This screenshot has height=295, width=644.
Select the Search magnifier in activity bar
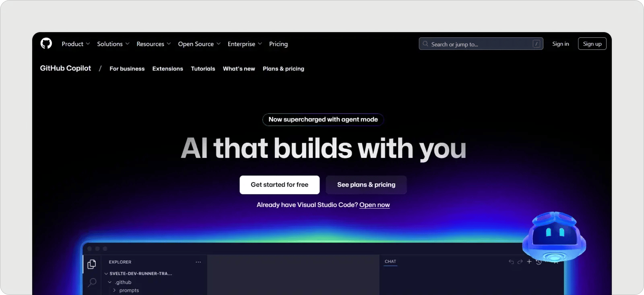(x=92, y=282)
